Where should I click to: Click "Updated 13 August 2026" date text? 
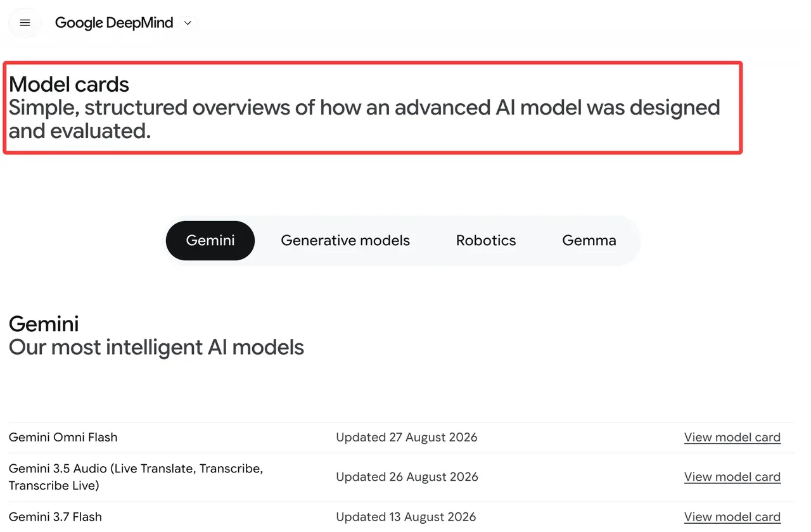point(406,517)
